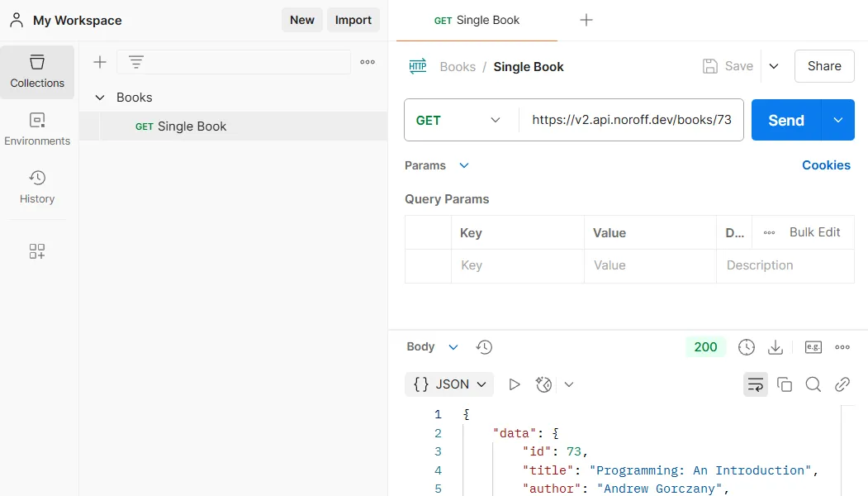
Task: Open the Send button dropdown arrow
Action: click(x=838, y=120)
